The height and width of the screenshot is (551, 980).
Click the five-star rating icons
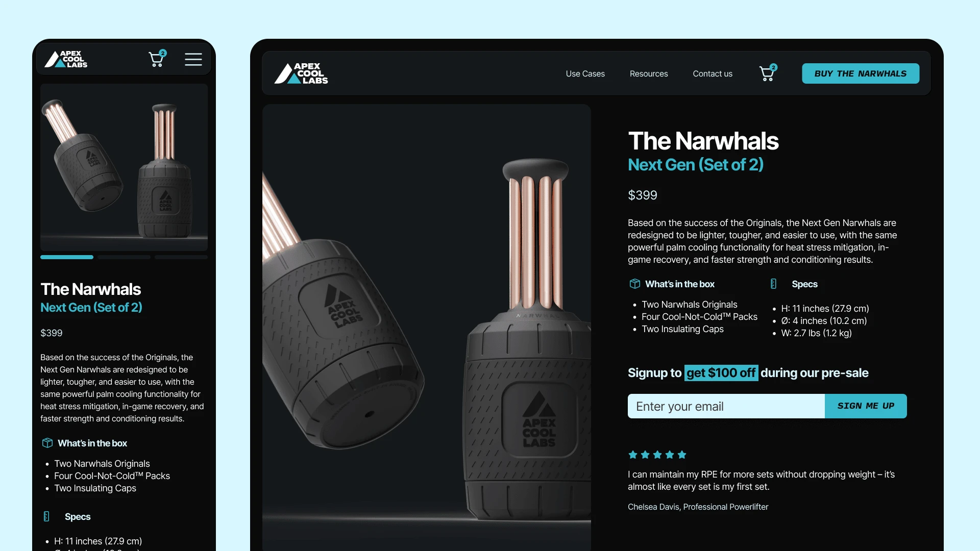point(657,455)
